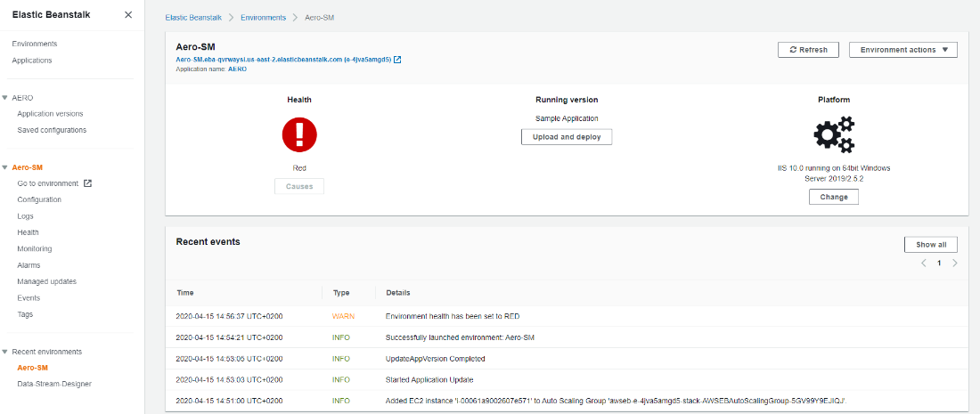Open the Health page in sidebar
The height and width of the screenshot is (414, 980).
(29, 232)
